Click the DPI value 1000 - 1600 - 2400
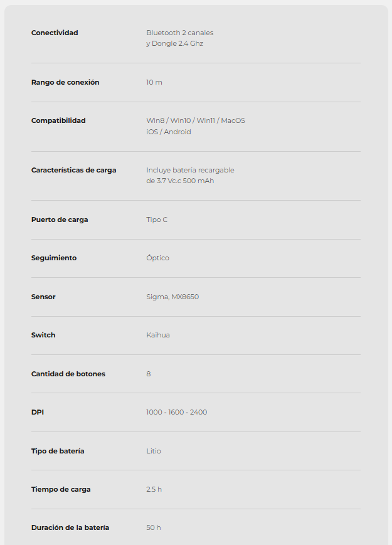This screenshot has height=545, width=392. click(x=176, y=412)
